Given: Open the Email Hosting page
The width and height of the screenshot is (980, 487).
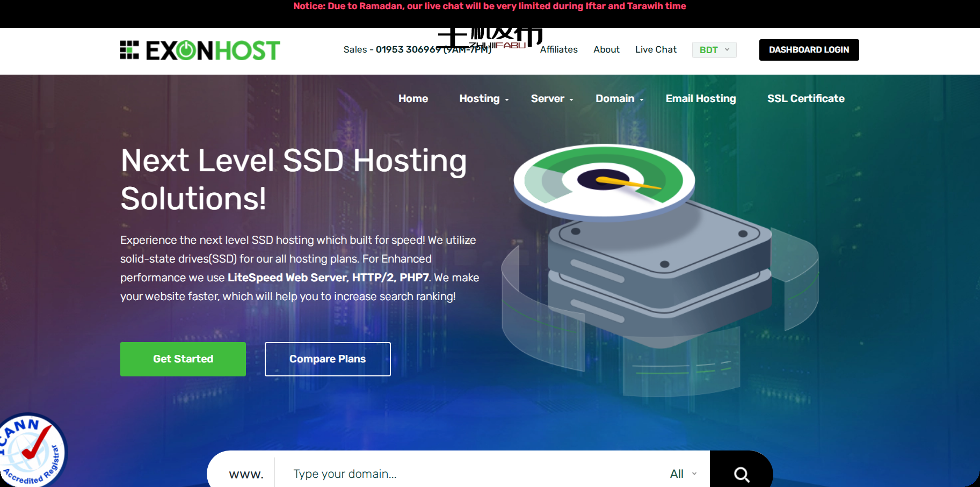Looking at the screenshot, I should point(700,99).
